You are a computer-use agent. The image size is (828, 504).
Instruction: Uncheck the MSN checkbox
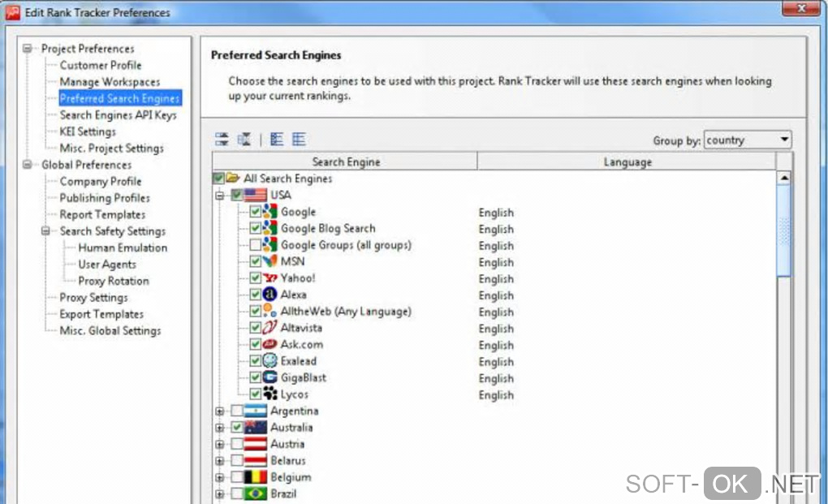click(x=255, y=261)
